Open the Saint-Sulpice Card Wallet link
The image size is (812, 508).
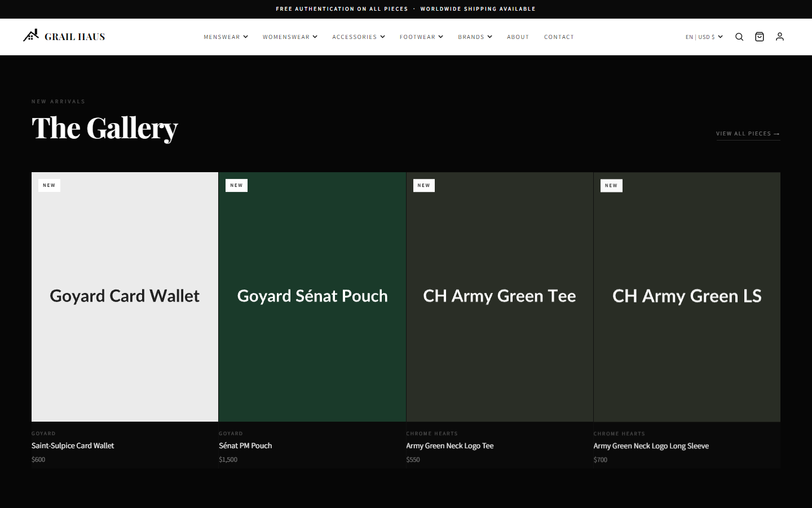[x=73, y=445]
